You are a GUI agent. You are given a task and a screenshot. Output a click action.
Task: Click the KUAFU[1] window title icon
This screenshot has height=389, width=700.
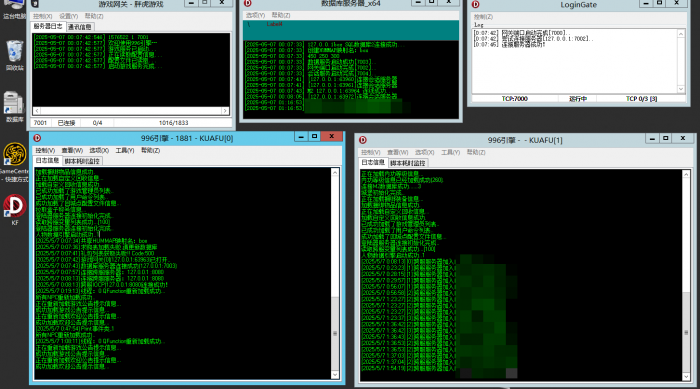(x=363, y=140)
